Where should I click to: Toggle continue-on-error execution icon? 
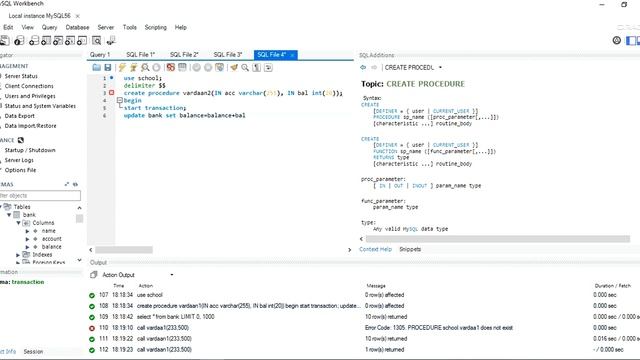pyautogui.click(x=171, y=67)
